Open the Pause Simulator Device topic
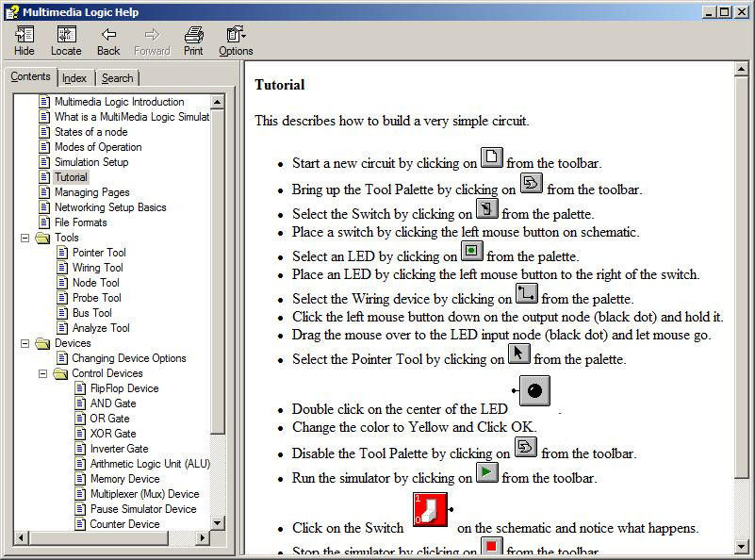755x560 pixels. point(143,509)
